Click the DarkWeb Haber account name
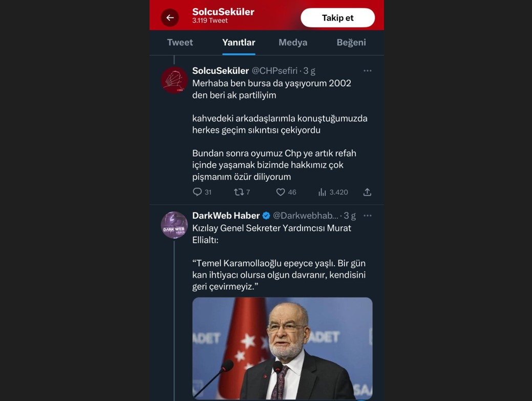The width and height of the screenshot is (532, 401). coord(226,216)
